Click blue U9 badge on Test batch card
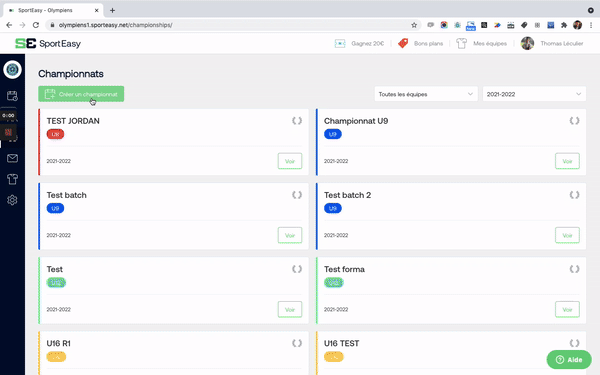Image resolution: width=600 pixels, height=375 pixels. [x=55, y=209]
